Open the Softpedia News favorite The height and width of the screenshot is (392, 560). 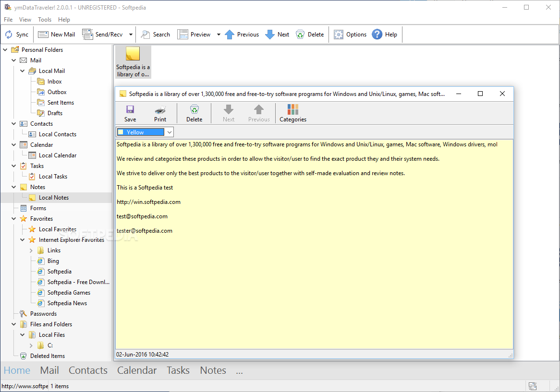click(x=67, y=303)
